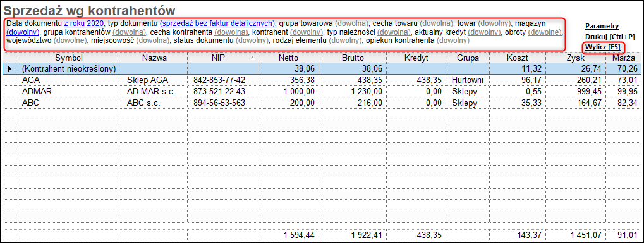Choose województwo filter (dowolne)
Image resolution: width=644 pixels, height=243 pixels.
tap(71, 40)
